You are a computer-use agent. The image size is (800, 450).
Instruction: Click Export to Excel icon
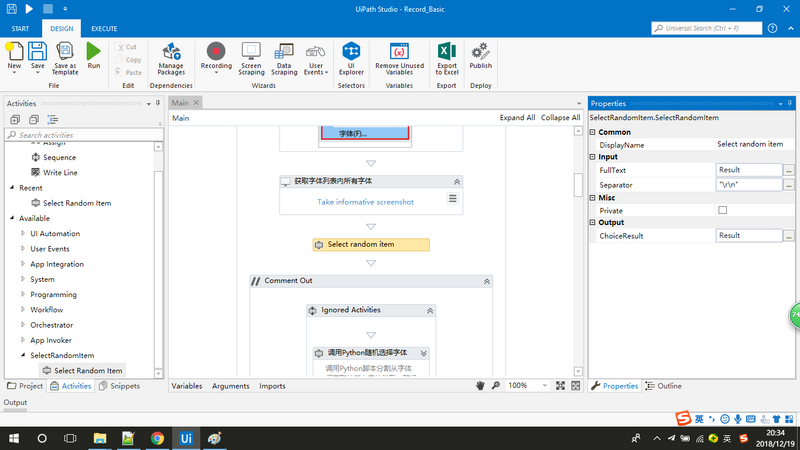(x=446, y=52)
